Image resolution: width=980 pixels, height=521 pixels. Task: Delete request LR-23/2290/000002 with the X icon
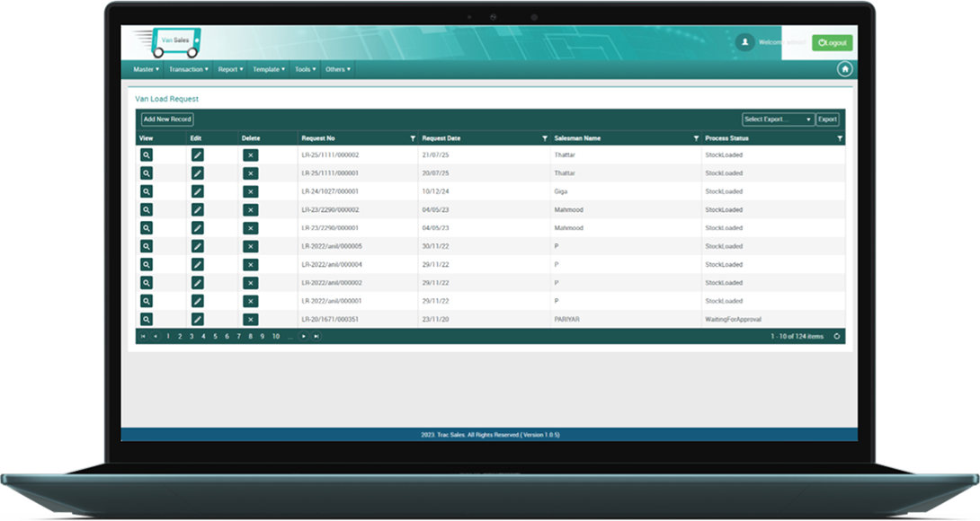[x=250, y=209]
